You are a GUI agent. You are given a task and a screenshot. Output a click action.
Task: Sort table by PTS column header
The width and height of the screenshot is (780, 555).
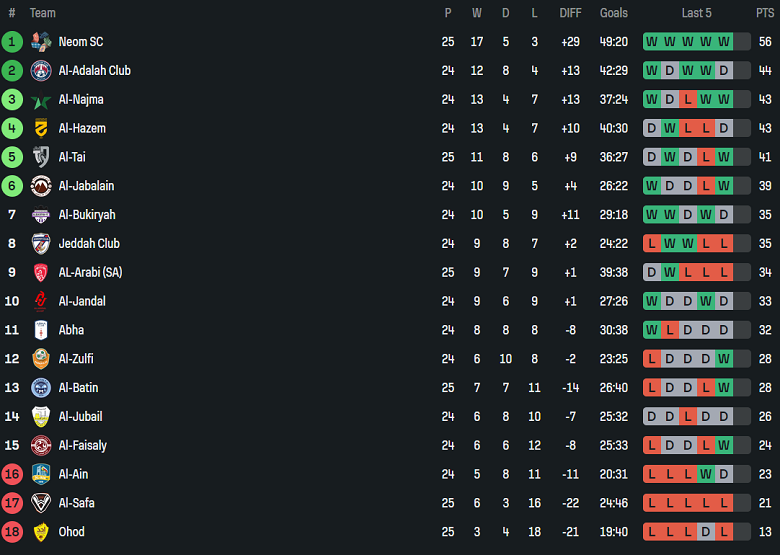(x=765, y=13)
